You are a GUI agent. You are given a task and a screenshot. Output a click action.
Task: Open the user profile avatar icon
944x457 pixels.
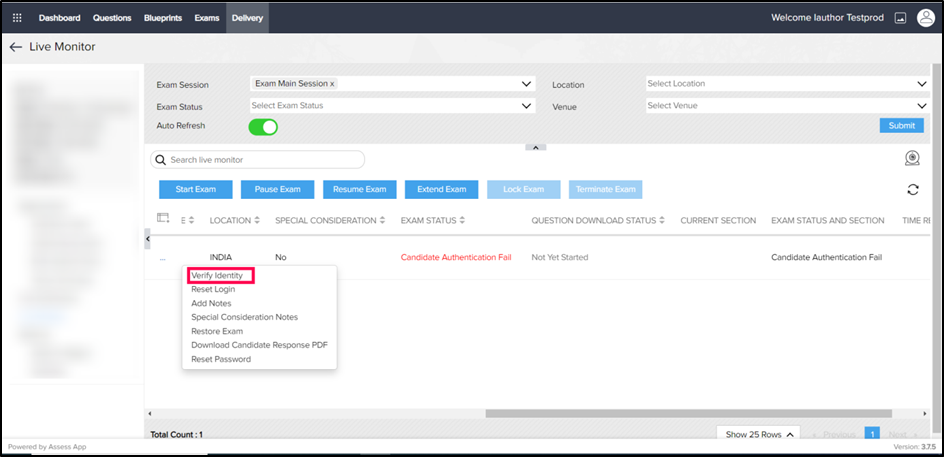(x=925, y=18)
